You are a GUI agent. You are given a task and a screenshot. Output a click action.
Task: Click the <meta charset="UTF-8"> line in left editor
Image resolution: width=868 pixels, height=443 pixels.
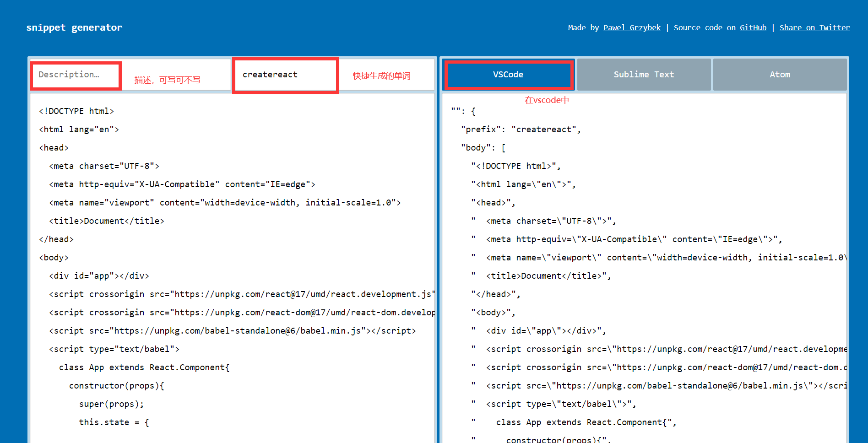coord(104,166)
